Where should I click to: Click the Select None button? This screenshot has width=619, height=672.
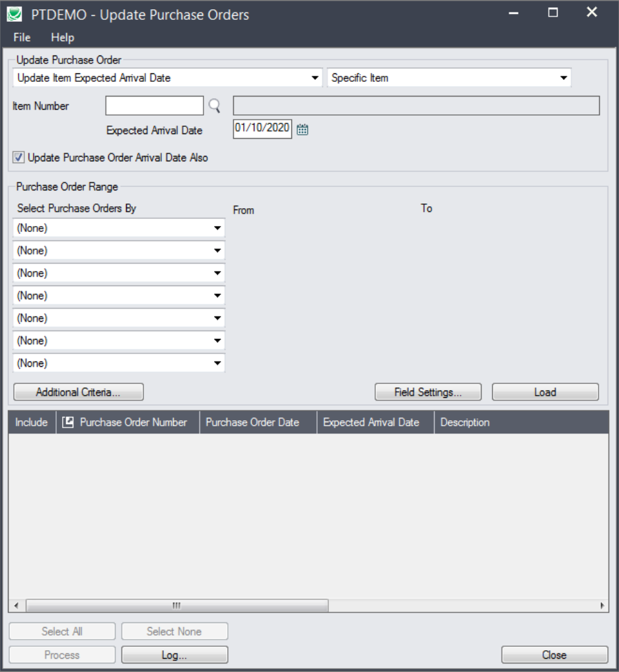174,631
